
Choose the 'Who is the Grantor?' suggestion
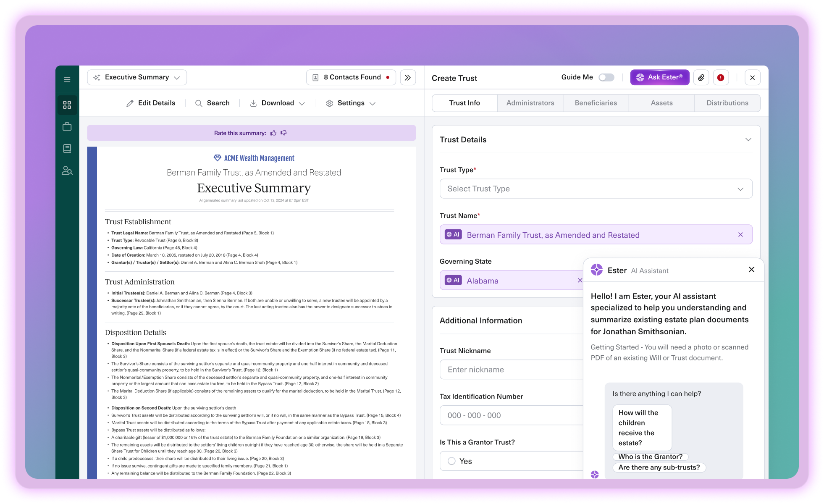pyautogui.click(x=651, y=457)
